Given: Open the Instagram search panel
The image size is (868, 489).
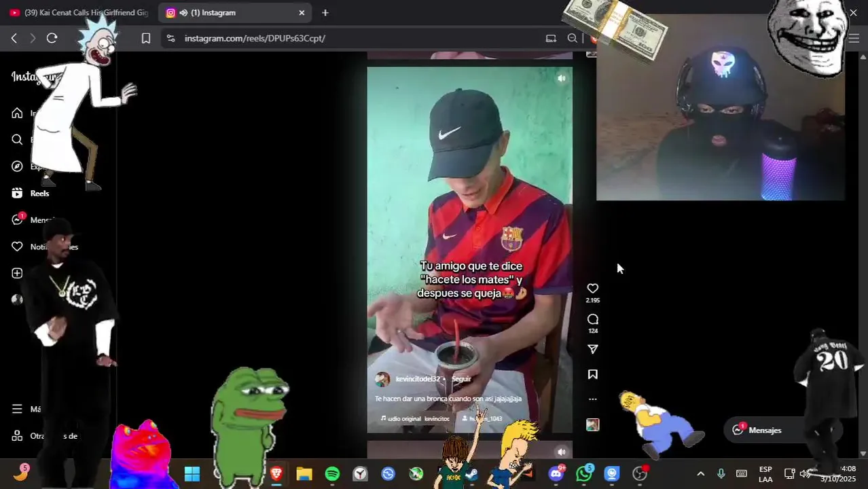Looking at the screenshot, I should (x=17, y=140).
